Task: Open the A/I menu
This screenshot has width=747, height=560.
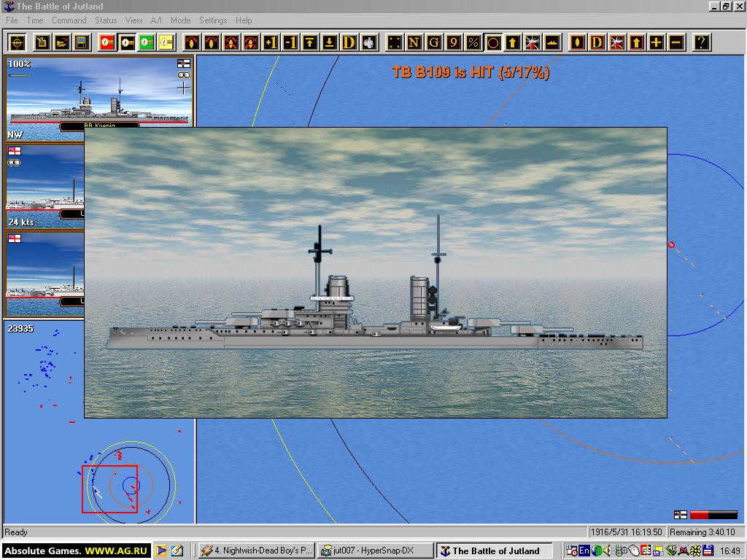Action: [x=156, y=20]
